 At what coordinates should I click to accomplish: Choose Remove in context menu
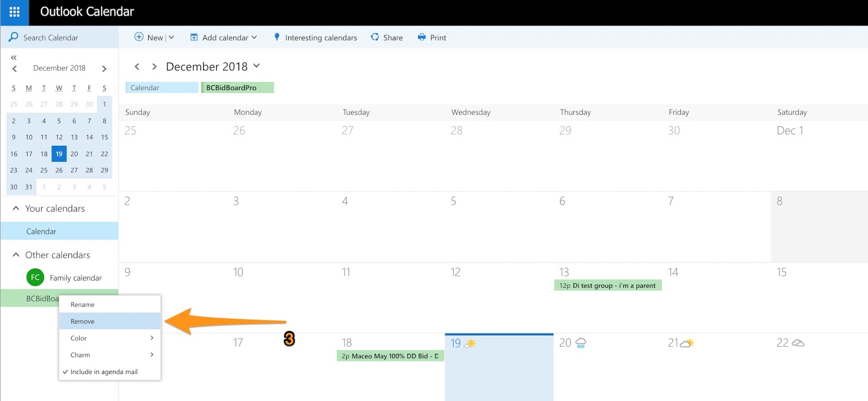(x=110, y=321)
